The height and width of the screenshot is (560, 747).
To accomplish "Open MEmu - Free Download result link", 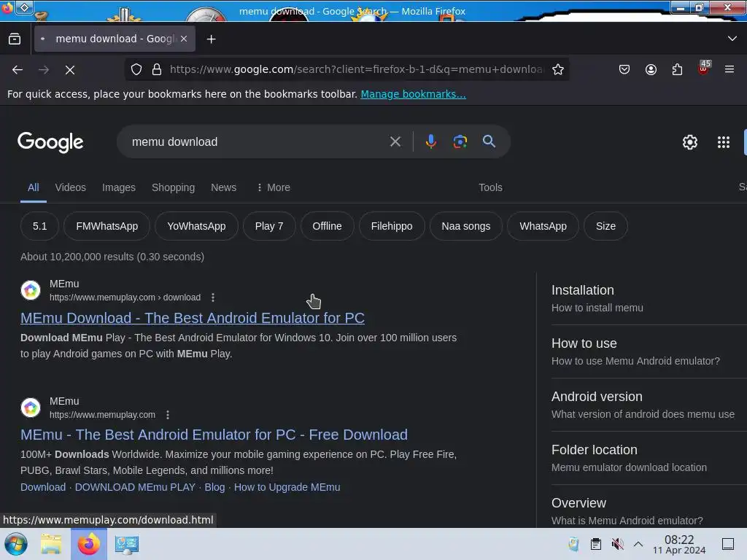I will point(214,435).
